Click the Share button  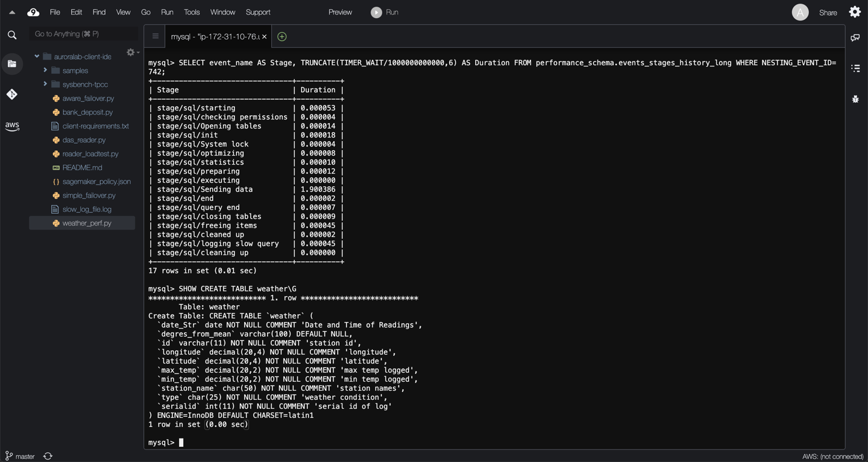(828, 13)
